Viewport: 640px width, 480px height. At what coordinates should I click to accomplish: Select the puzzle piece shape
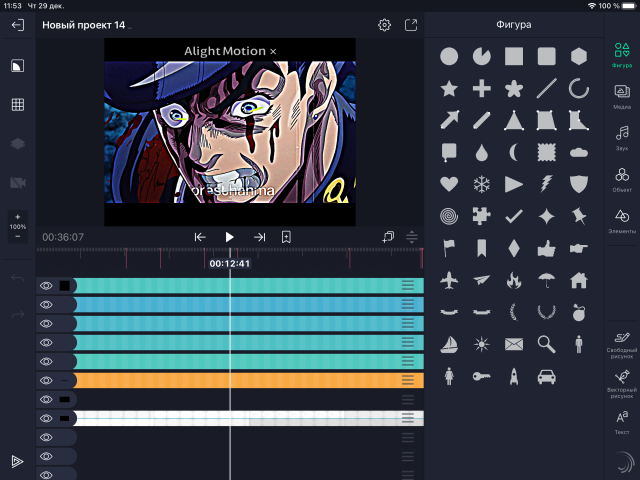click(482, 216)
